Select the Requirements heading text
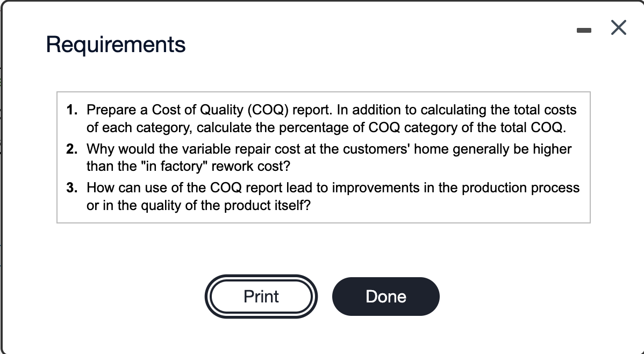 115,45
